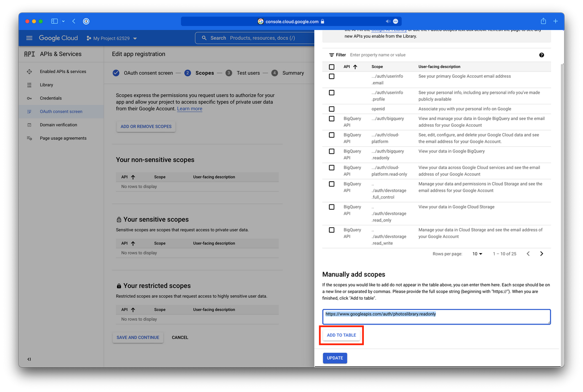This screenshot has height=392, width=583.
Task: Open Page usage agreements
Action: pyautogui.click(x=63, y=138)
